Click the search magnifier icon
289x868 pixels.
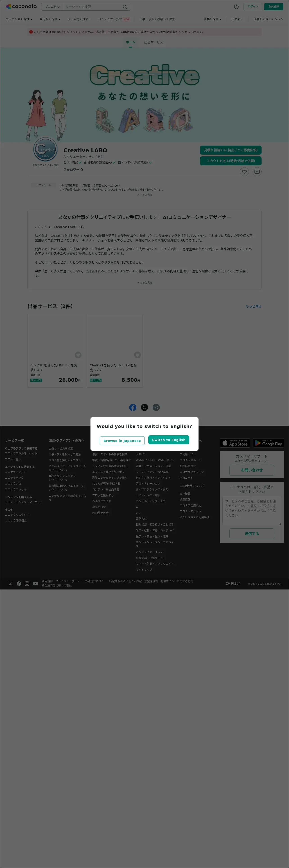tap(125, 7)
